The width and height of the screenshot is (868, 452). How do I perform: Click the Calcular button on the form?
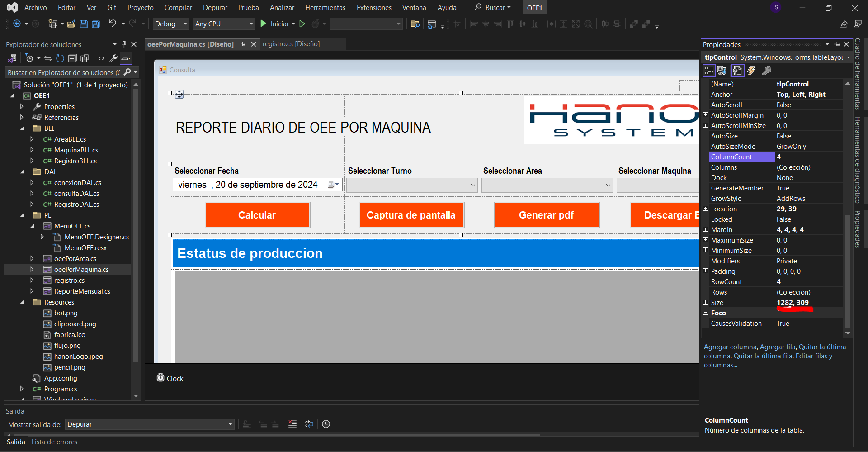257,215
